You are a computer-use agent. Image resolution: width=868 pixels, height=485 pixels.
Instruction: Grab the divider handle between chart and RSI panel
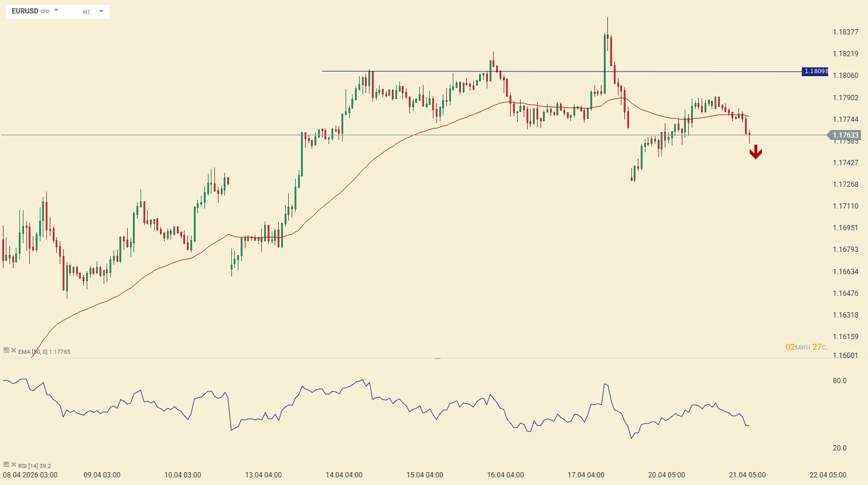(437, 358)
